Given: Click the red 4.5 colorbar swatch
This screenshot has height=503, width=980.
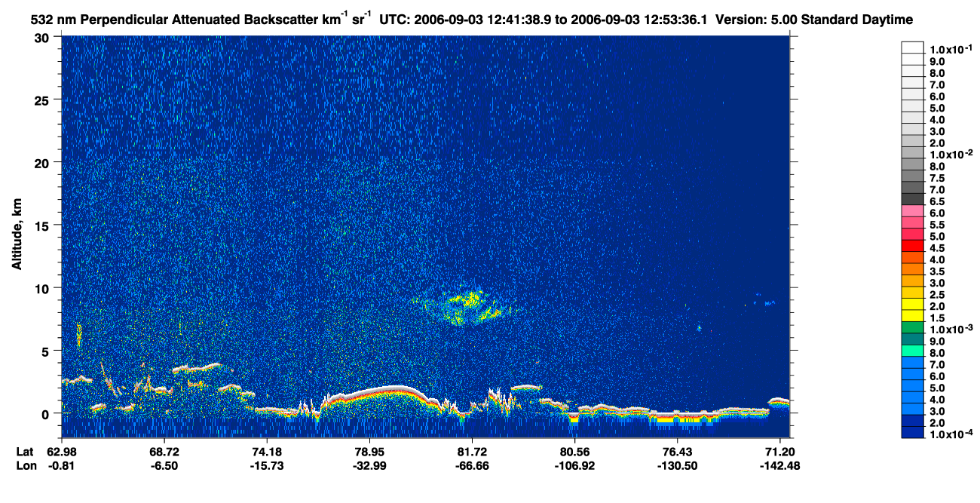Looking at the screenshot, I should click(913, 246).
